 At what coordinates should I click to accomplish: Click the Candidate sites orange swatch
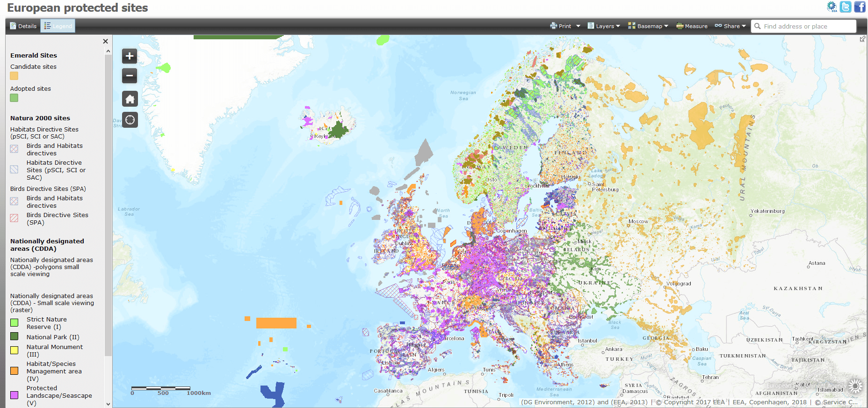[x=14, y=76]
